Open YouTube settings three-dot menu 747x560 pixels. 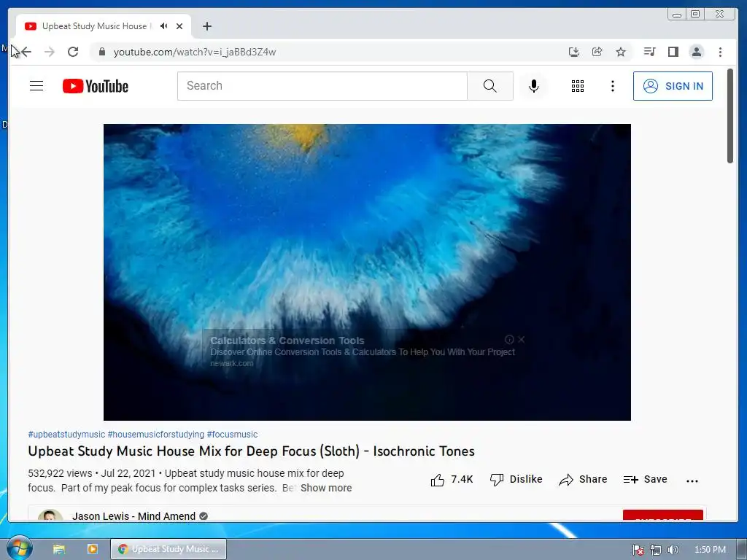(613, 86)
